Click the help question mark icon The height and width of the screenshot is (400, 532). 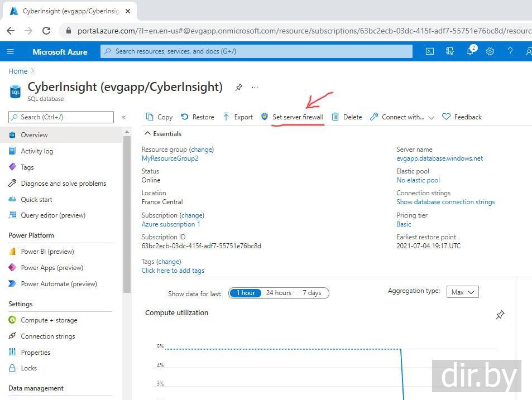click(510, 51)
